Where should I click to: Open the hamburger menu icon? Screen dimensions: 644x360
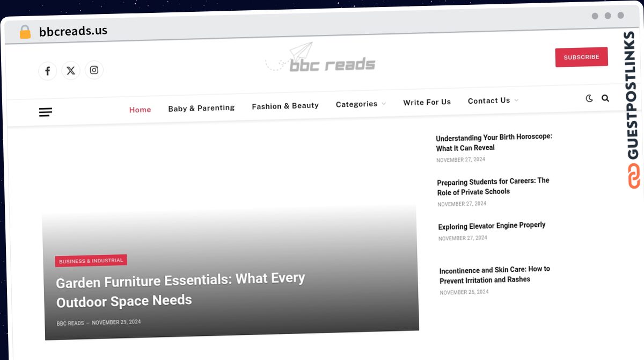[46, 112]
